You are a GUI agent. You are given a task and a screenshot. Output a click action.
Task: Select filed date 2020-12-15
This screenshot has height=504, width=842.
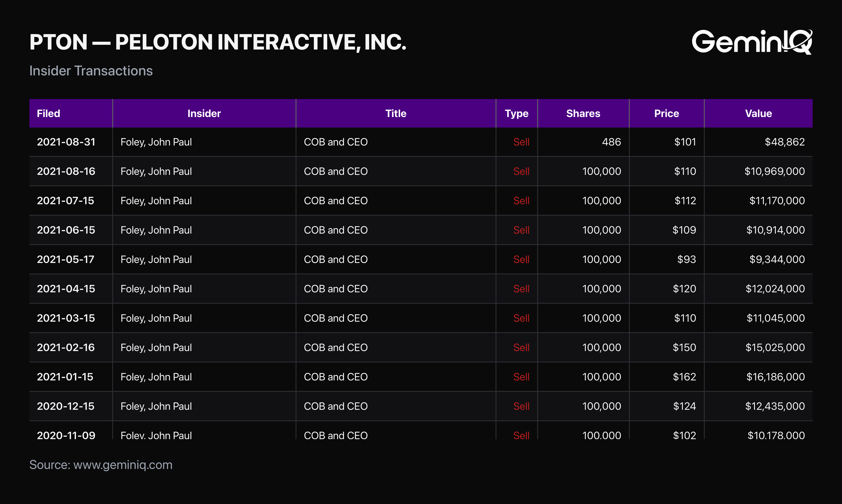(x=66, y=406)
